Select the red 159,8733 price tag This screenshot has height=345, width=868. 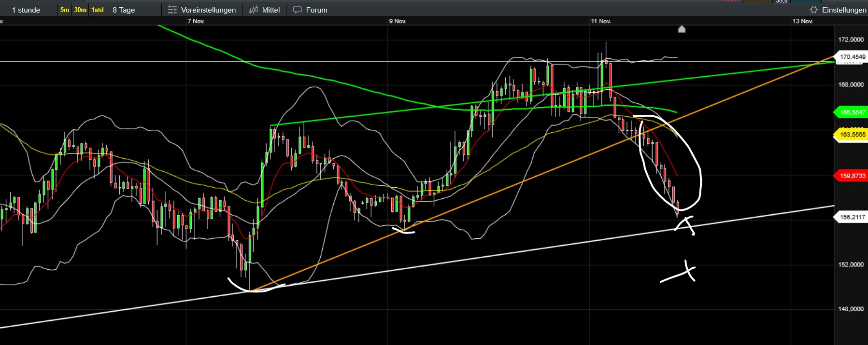(x=852, y=176)
